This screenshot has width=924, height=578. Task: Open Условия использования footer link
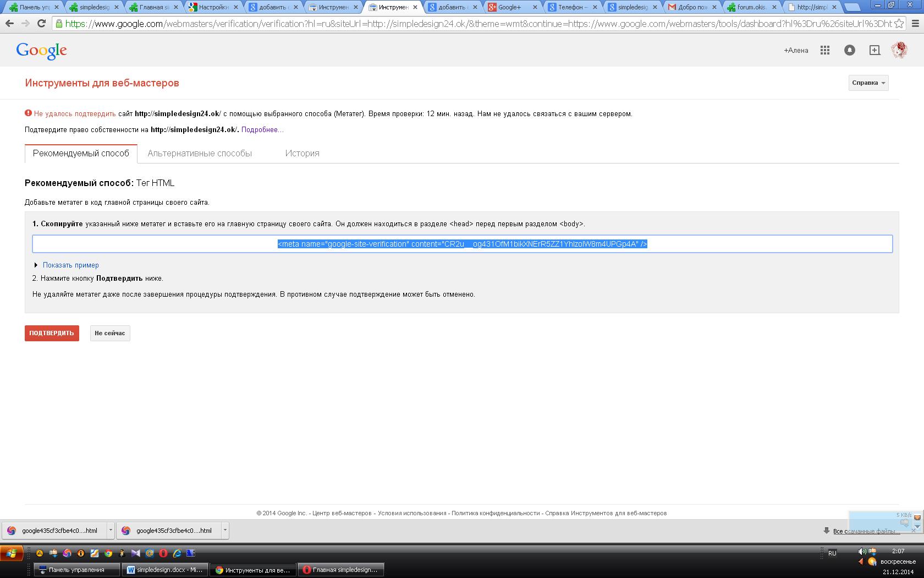pyautogui.click(x=412, y=513)
